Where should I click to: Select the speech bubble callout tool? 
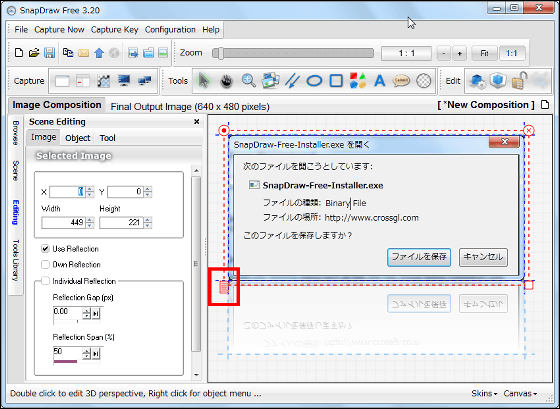tap(401, 81)
